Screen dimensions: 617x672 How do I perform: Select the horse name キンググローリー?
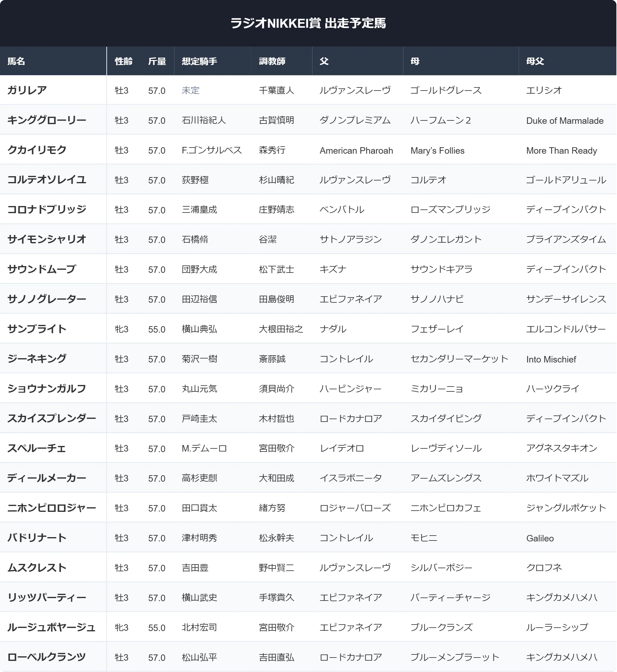[47, 120]
